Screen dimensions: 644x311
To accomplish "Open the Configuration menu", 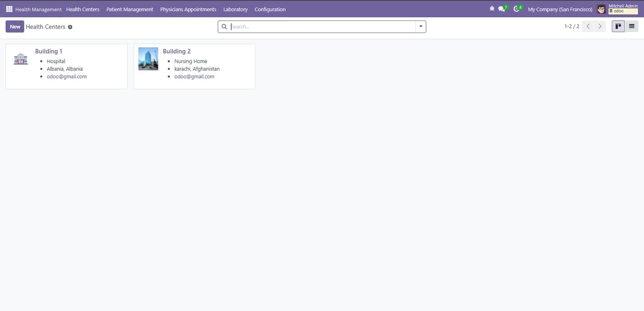I will click(270, 9).
